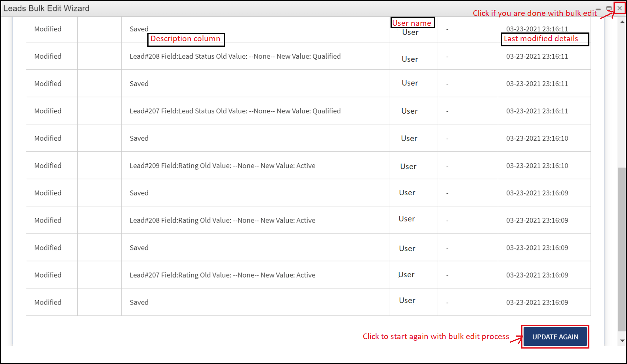627x364 pixels.
Task: Click Modified in the Lead#207 Lead Status row
Action: pos(48,111)
